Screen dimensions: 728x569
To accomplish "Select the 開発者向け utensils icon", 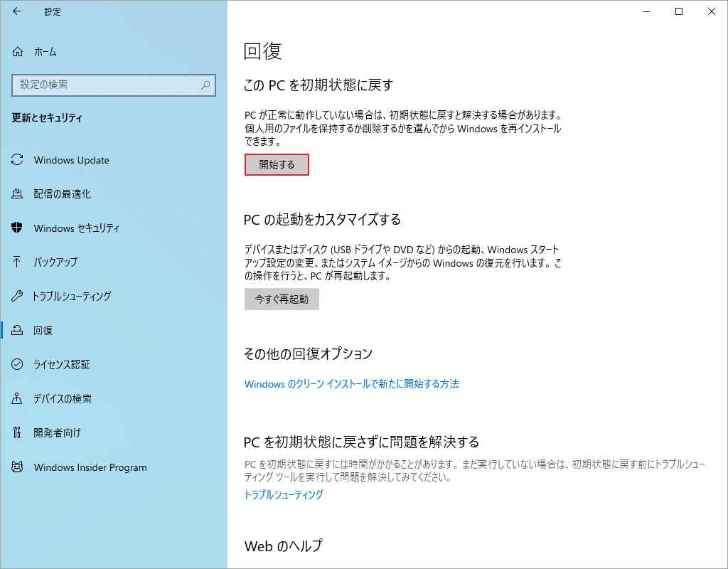I will coord(18,433).
